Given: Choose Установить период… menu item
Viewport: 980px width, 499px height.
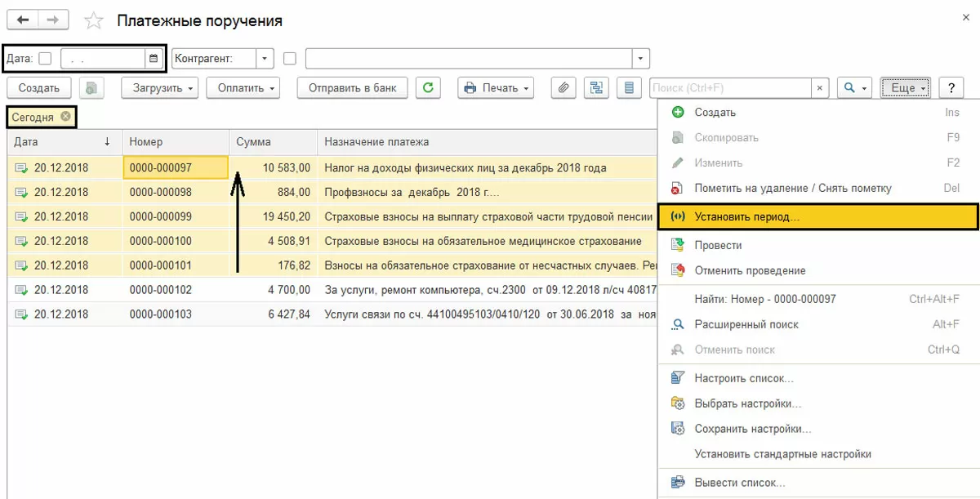Looking at the screenshot, I should point(818,217).
